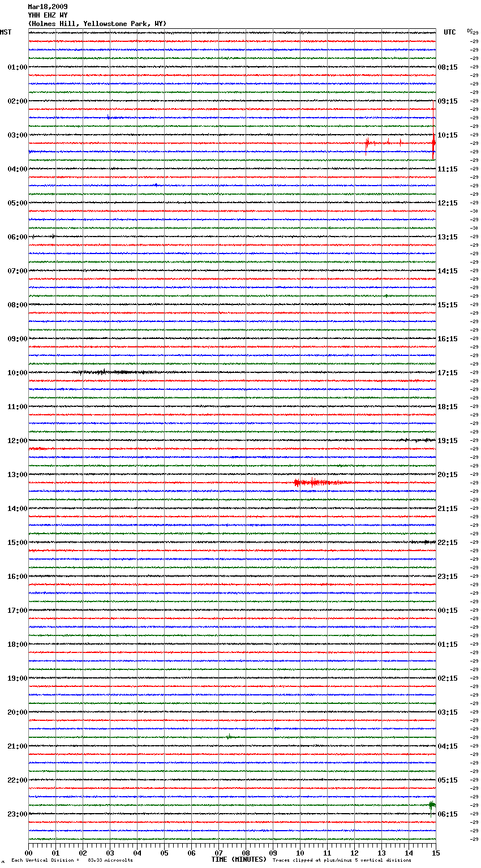Click the minute tick label 03 on the time axis
This screenshot has height=868, width=481.
[110, 853]
